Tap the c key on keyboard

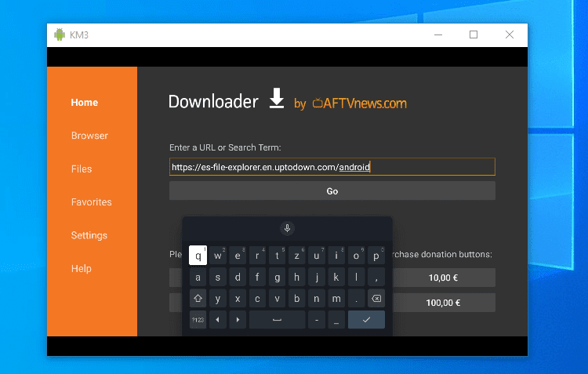257,299
